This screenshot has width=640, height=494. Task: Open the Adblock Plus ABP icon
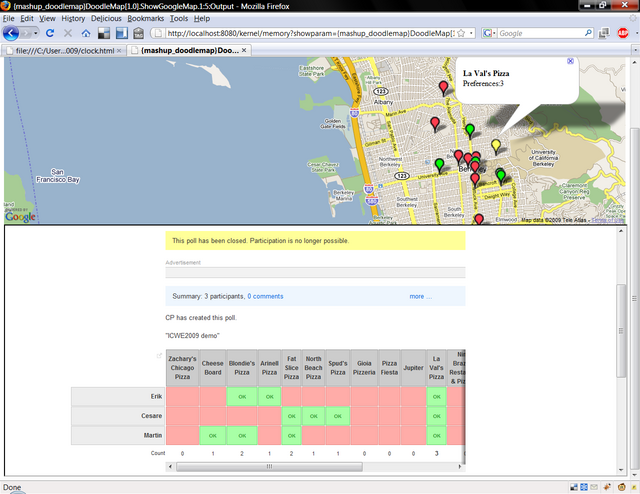pyautogui.click(x=623, y=33)
